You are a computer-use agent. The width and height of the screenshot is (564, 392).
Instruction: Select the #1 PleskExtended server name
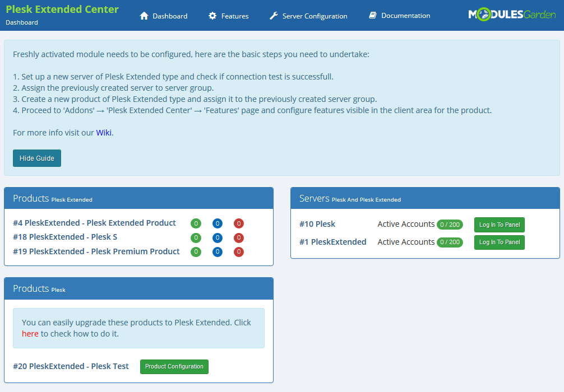[332, 242]
